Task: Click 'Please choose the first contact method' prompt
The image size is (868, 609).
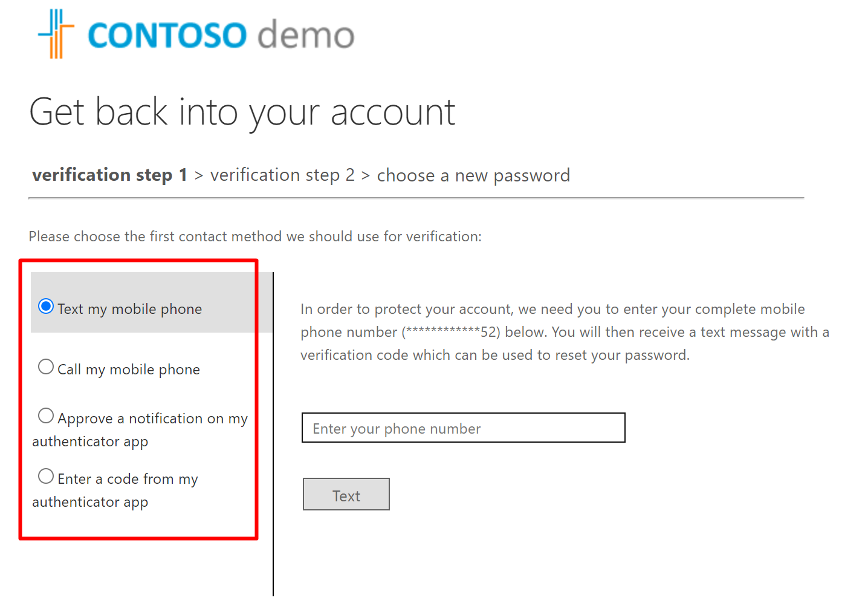Action: [x=254, y=236]
